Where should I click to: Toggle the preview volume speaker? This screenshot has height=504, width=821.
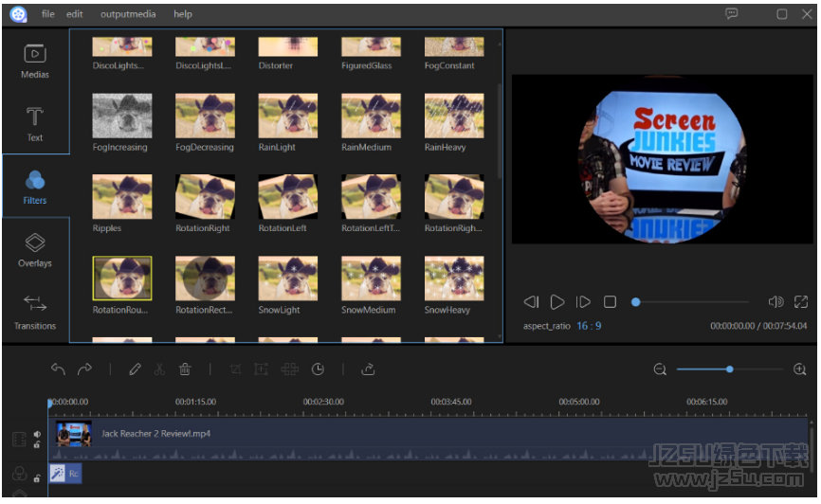pyautogui.click(x=775, y=302)
